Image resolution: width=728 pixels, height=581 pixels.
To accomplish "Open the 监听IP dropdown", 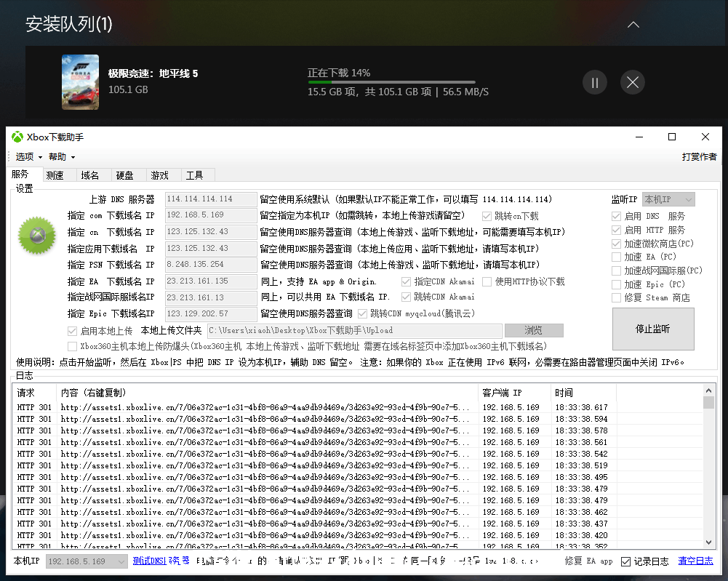I will tap(668, 199).
